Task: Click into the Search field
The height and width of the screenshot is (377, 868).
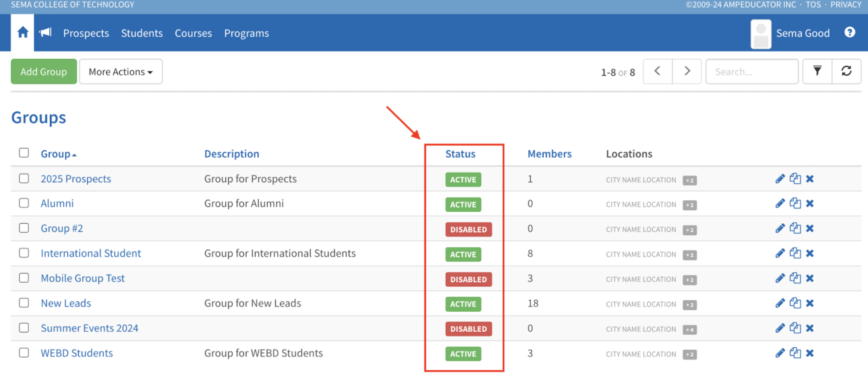Action: point(751,72)
